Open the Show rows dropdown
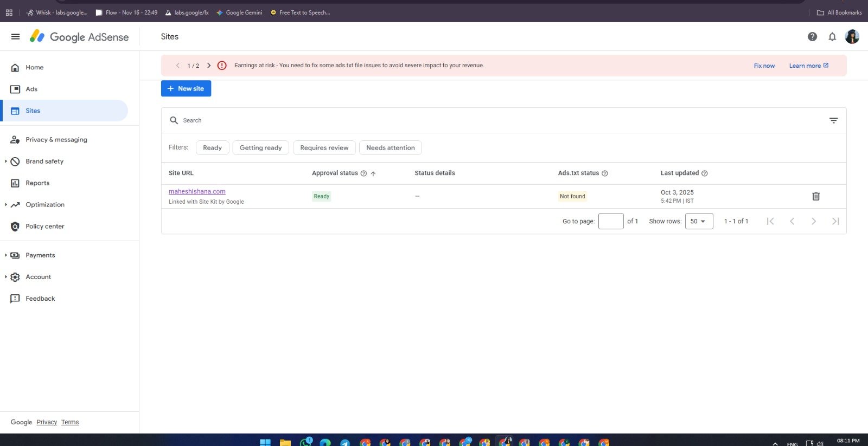This screenshot has width=868, height=446. [x=698, y=221]
